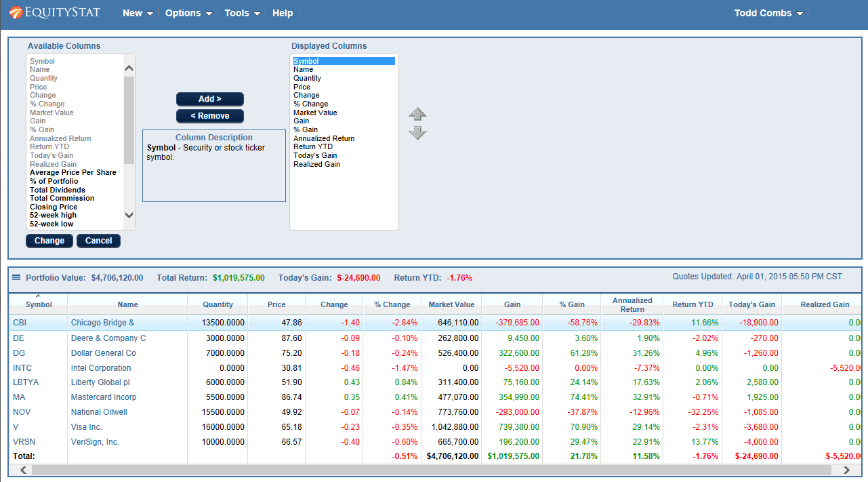
Task: Select 52-week high in Available Columns
Action: [x=54, y=216]
